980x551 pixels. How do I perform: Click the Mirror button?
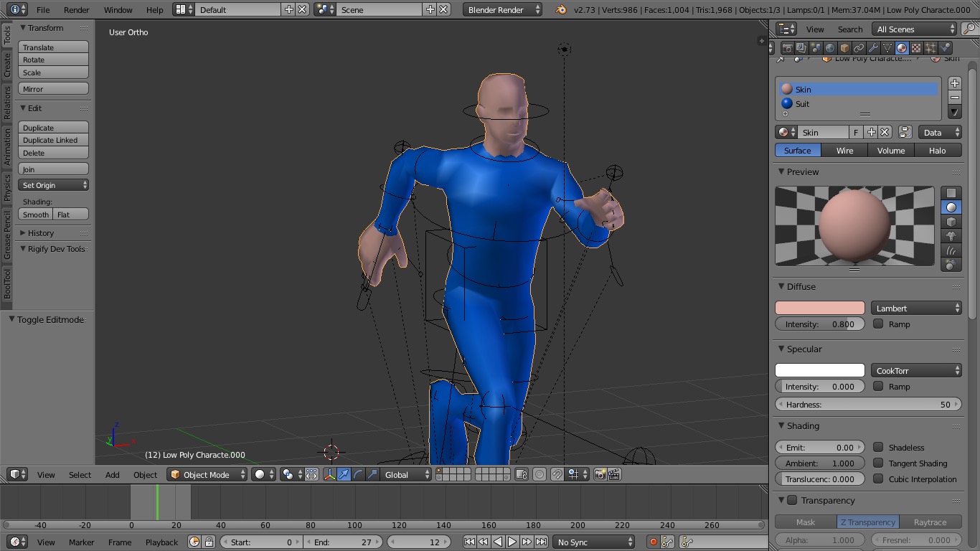53,89
